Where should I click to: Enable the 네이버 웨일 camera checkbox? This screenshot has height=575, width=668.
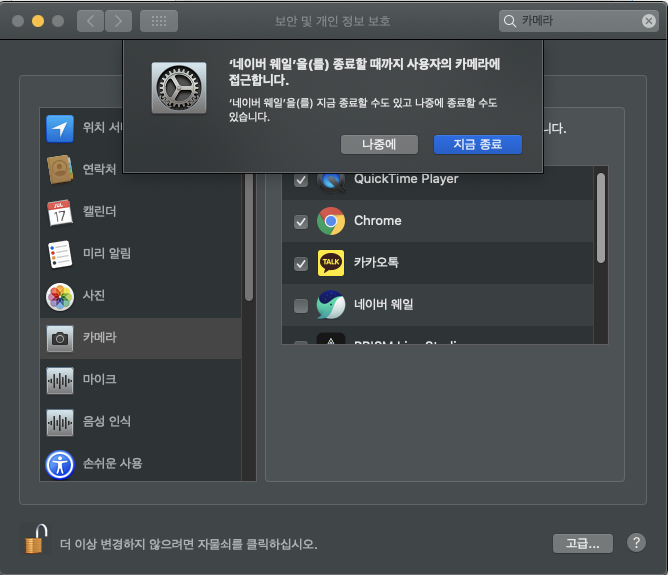tap(301, 305)
